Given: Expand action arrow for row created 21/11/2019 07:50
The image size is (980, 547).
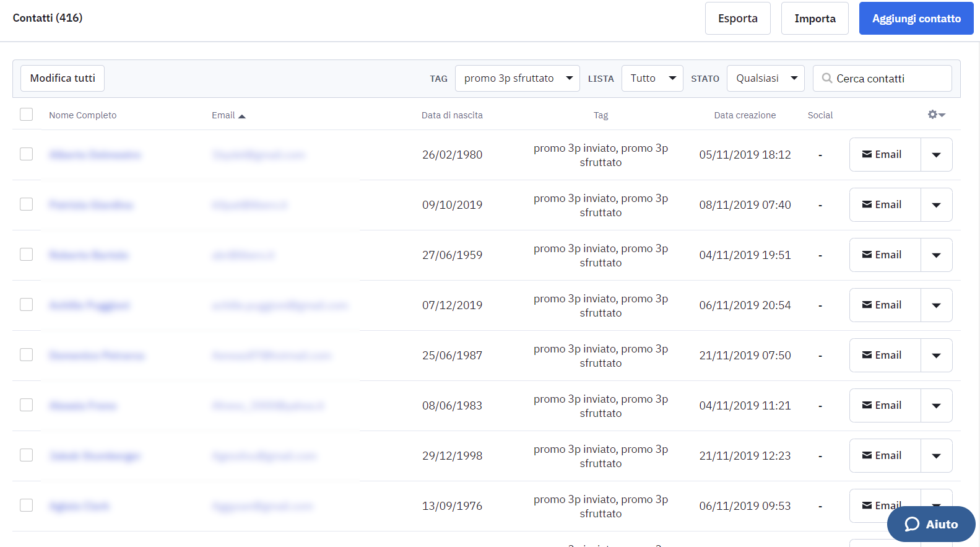Looking at the screenshot, I should [x=937, y=355].
